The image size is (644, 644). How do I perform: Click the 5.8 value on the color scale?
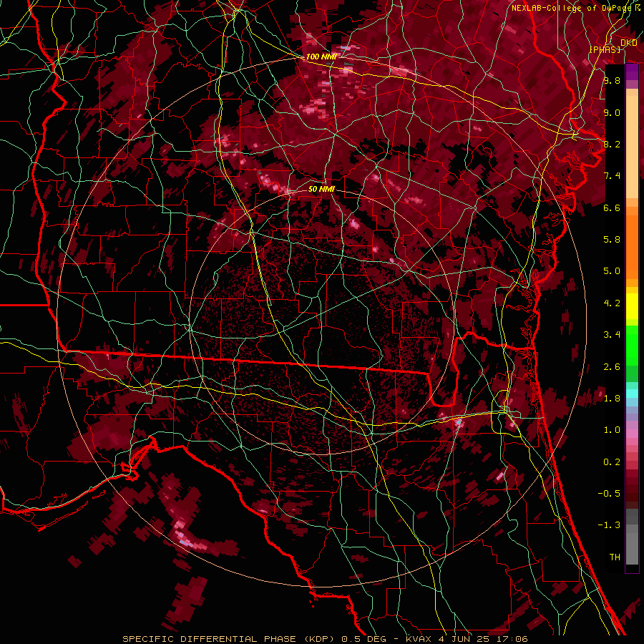click(612, 240)
